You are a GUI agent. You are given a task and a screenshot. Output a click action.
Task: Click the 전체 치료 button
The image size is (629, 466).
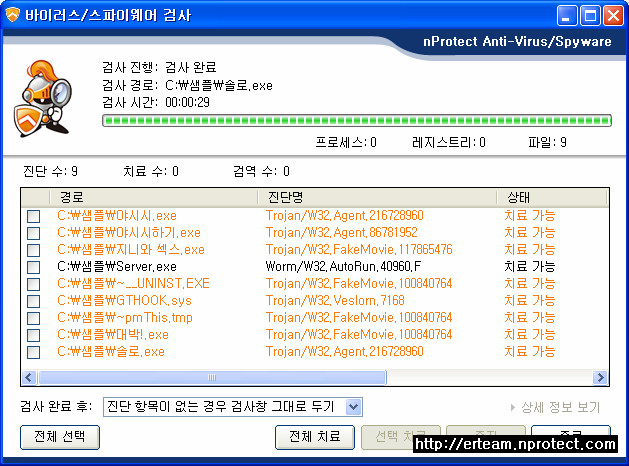point(315,437)
